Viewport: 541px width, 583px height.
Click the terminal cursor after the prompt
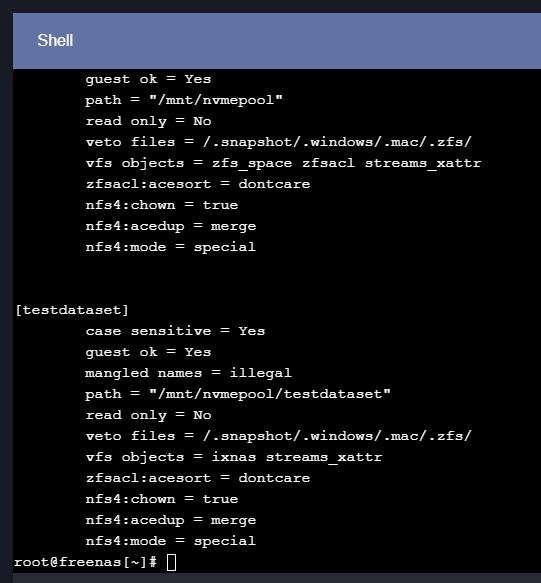point(171,562)
